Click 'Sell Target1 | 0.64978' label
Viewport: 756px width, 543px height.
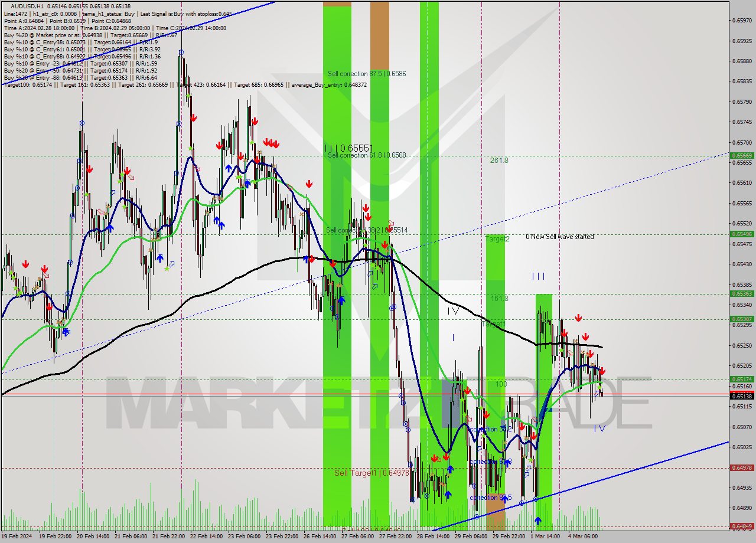[x=372, y=473]
